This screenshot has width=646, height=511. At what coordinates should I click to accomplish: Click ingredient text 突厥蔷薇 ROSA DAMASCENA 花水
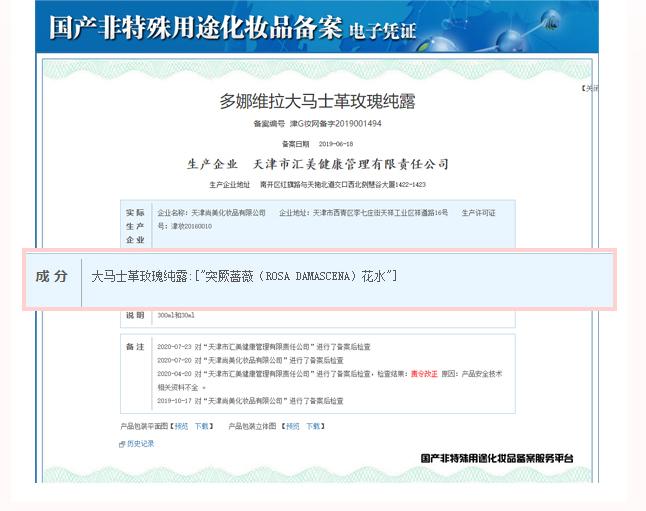(295, 276)
